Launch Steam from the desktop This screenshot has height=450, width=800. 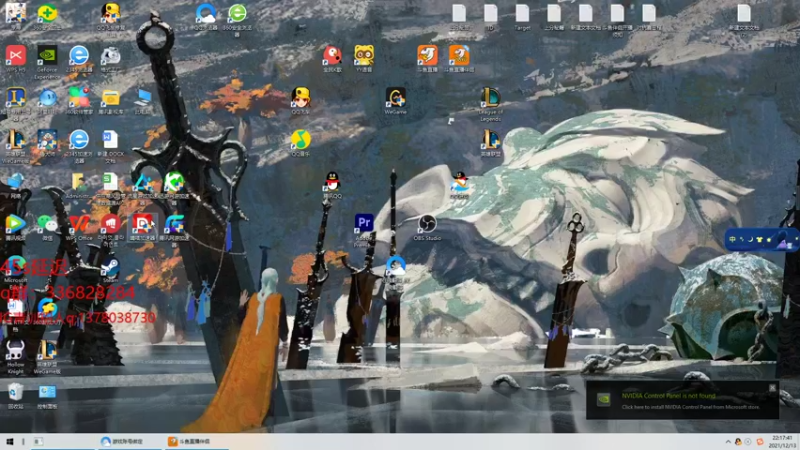110,269
